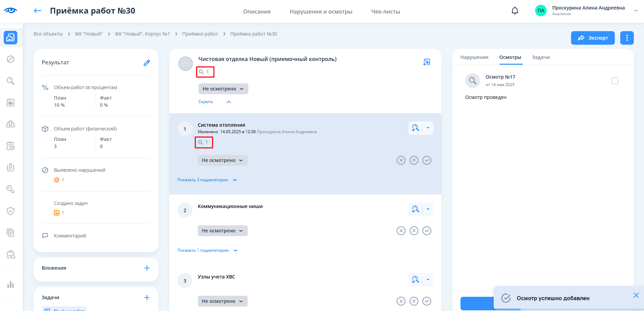Click the three-dot more options button
644x311 pixels.
click(x=627, y=38)
